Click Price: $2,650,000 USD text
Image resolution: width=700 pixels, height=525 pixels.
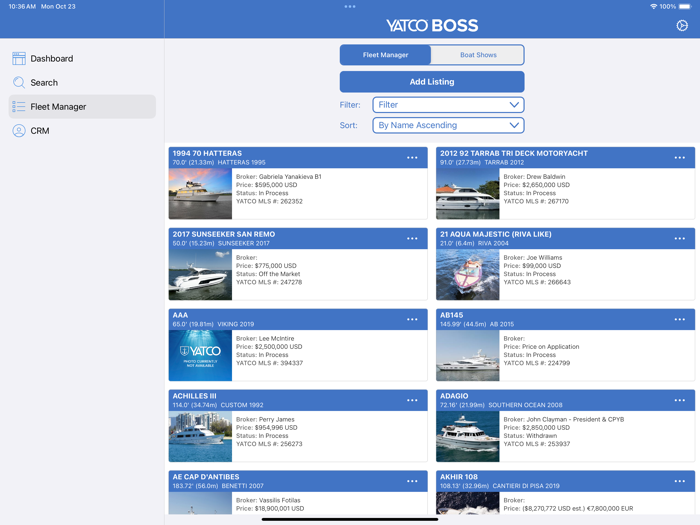click(x=536, y=185)
